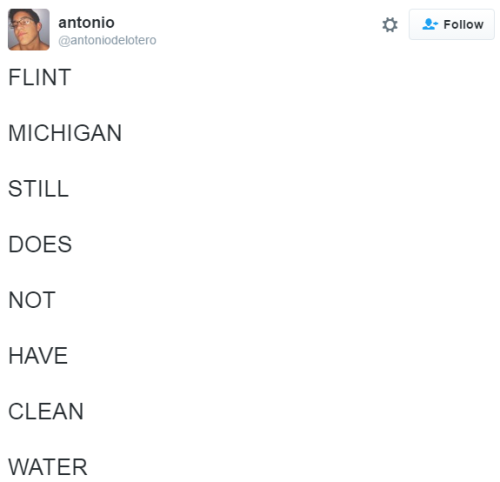Click the glasses in avatar photo
Screen dimensions: 500x482
click(x=22, y=23)
